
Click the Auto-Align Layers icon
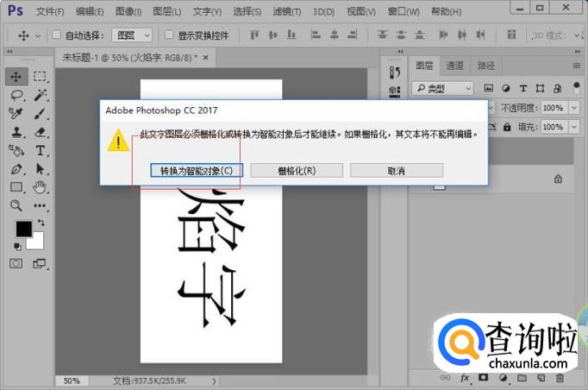[511, 35]
